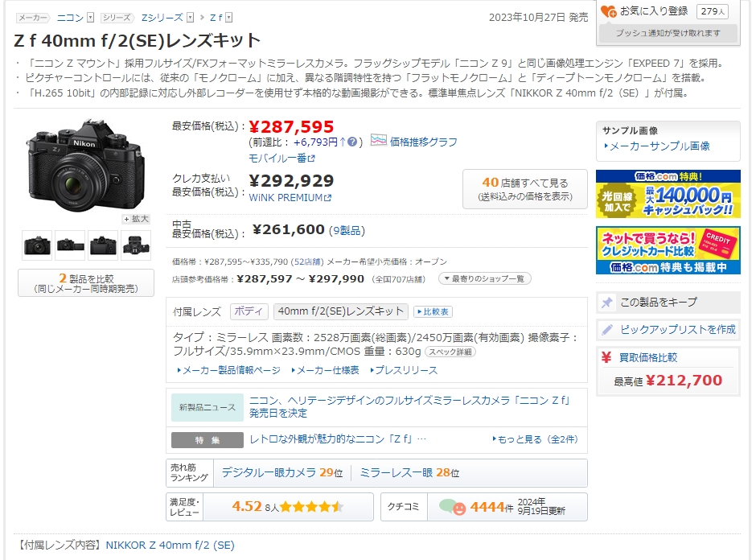Open the ニコン maker dropdown arrow
The width and height of the screenshot is (756, 560).
[90, 17]
